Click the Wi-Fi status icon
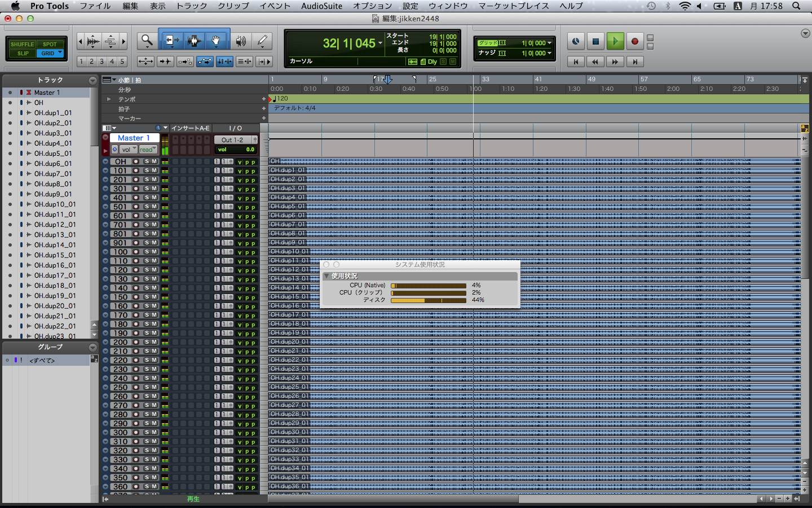The image size is (812, 508). click(x=685, y=6)
